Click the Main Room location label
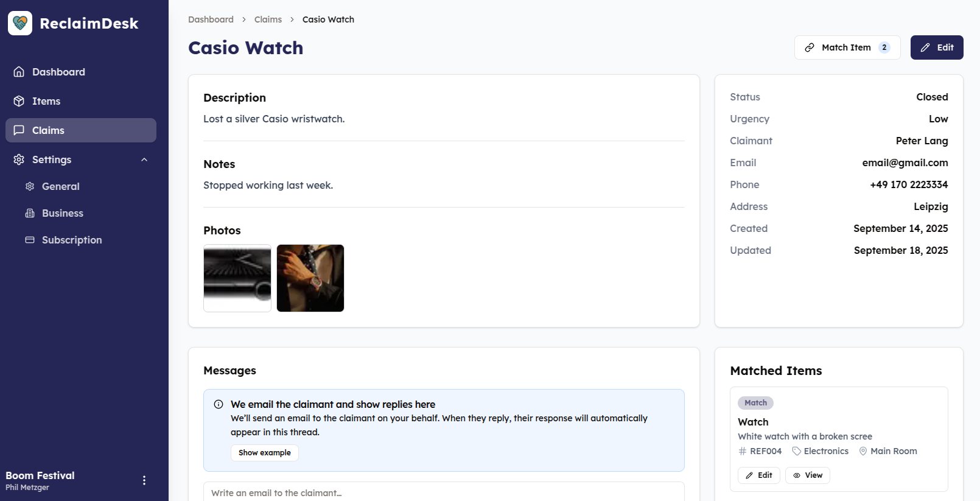Viewport: 980px width, 501px height. click(894, 451)
